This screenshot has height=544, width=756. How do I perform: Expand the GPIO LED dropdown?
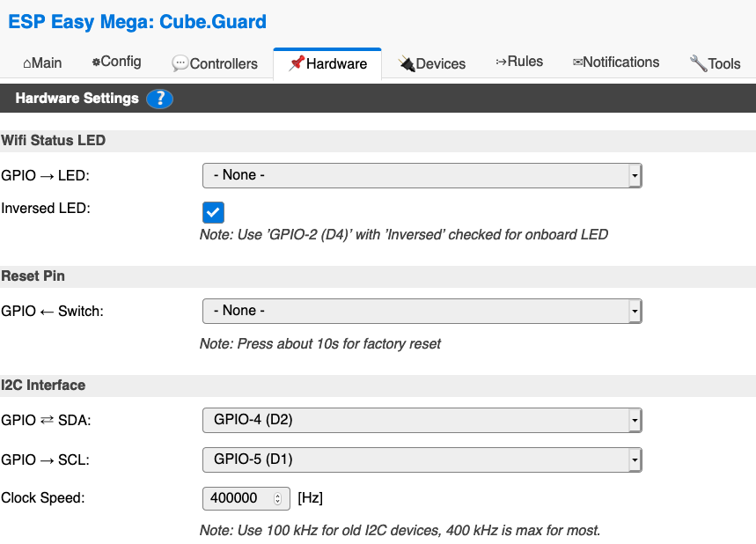(422, 175)
